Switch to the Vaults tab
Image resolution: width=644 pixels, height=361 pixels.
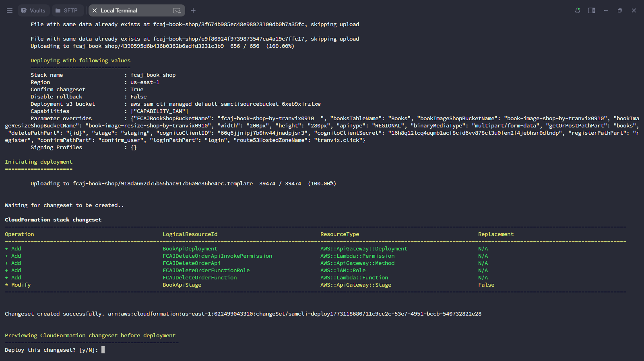click(x=33, y=10)
